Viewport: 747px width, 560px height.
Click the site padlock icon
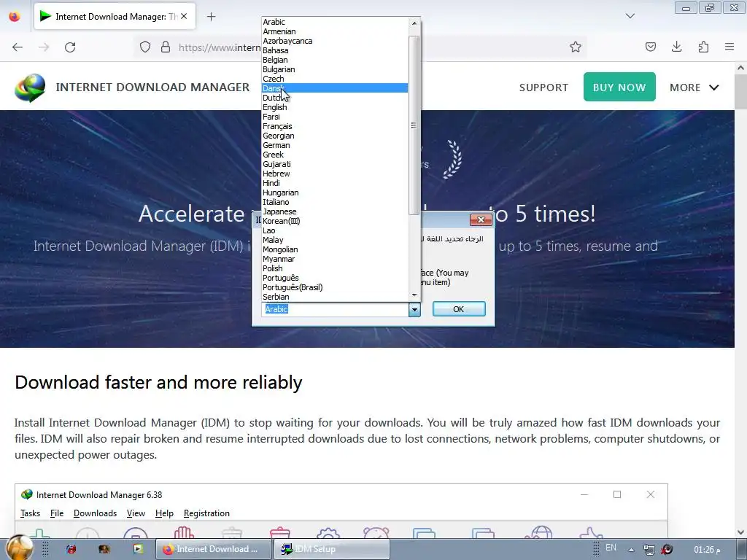[166, 47]
